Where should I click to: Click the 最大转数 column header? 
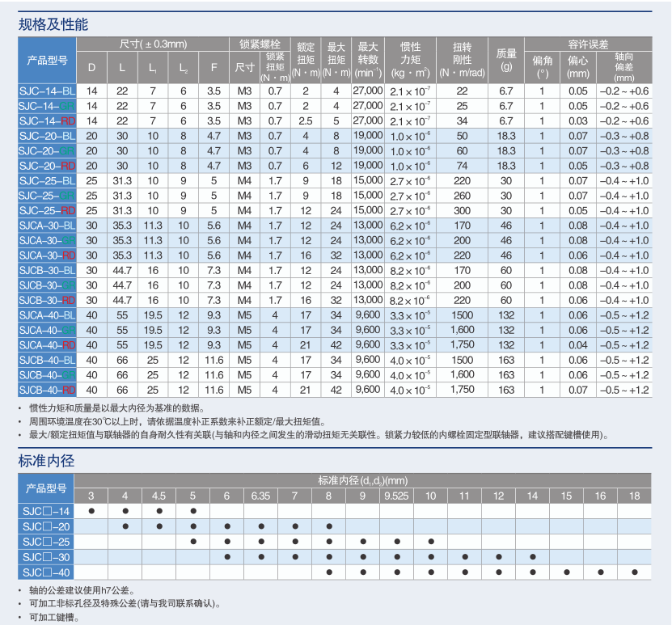click(x=368, y=59)
